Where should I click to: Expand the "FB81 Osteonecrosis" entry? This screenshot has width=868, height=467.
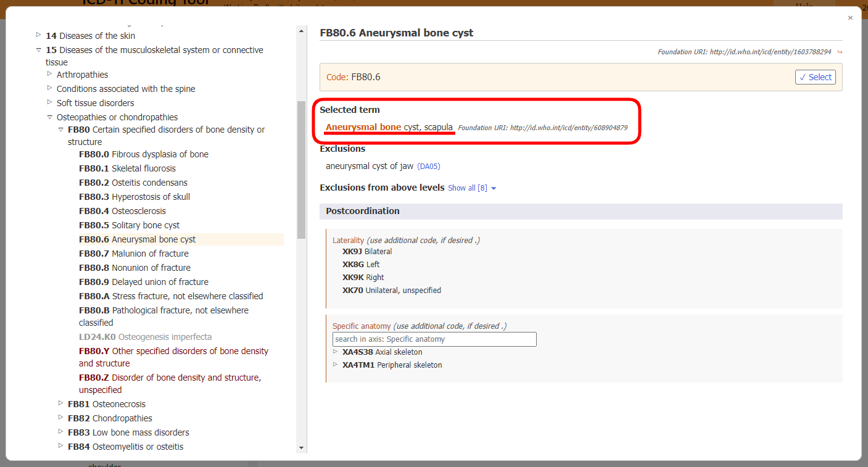(x=60, y=403)
